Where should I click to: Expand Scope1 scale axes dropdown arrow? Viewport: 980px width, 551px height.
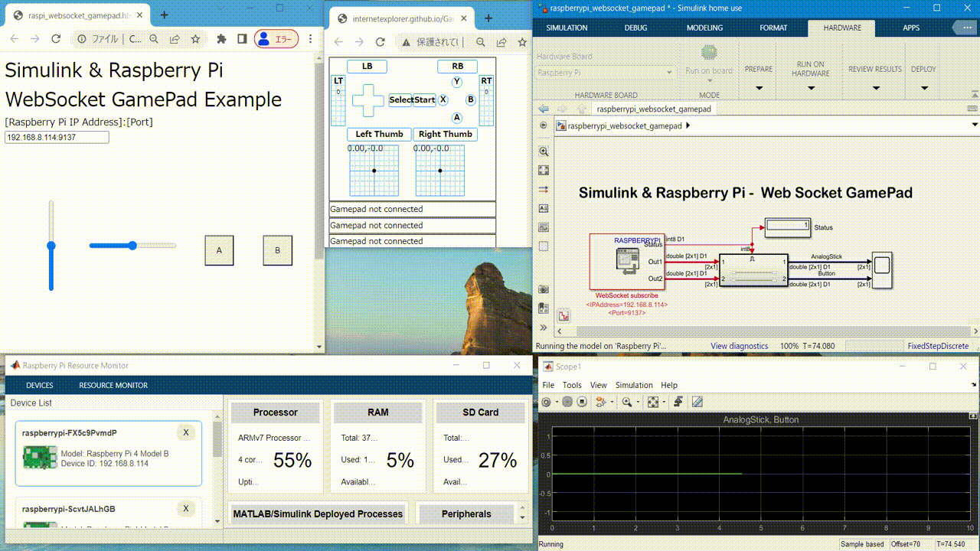pos(663,403)
